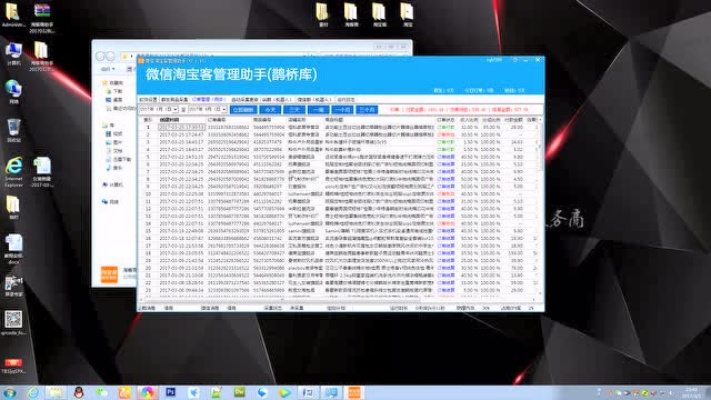Click the system clock in the taskbar
Image resolution: width=711 pixels, height=400 pixels.
pyautogui.click(x=692, y=393)
